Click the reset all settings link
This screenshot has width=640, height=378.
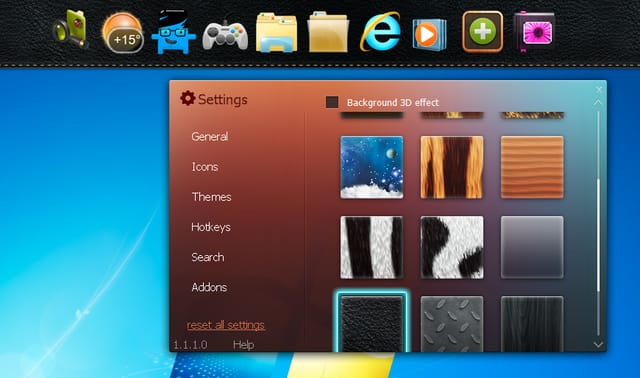pos(226,325)
